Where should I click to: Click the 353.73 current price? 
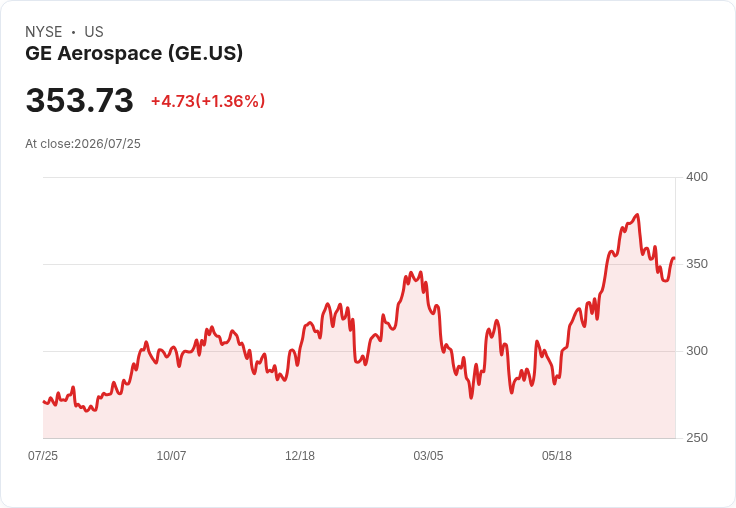pos(80,100)
